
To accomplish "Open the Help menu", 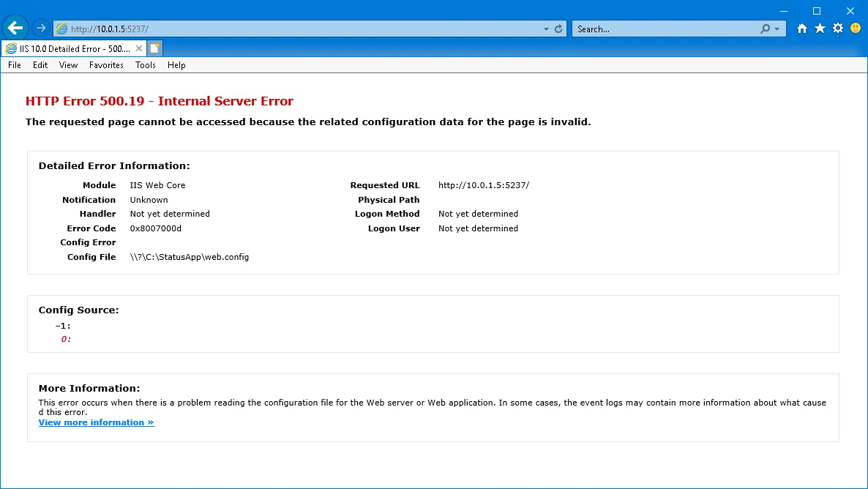I will (176, 65).
